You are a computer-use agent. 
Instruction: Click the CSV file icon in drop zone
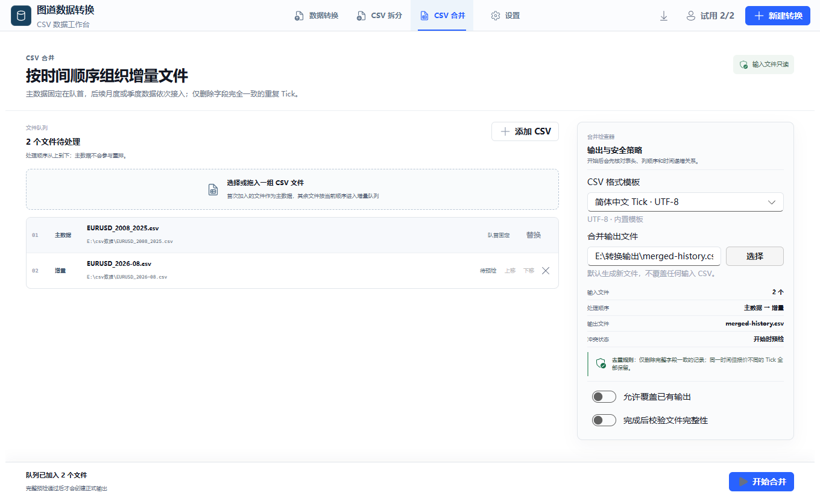click(213, 189)
